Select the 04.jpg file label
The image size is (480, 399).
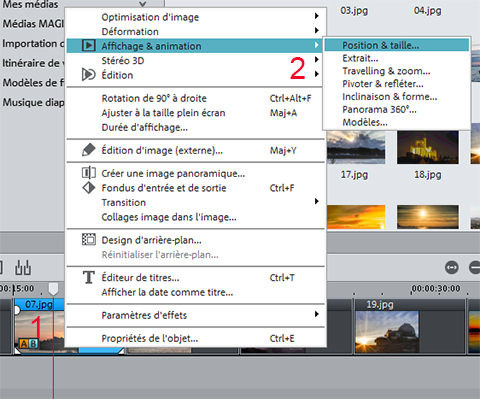coord(428,11)
